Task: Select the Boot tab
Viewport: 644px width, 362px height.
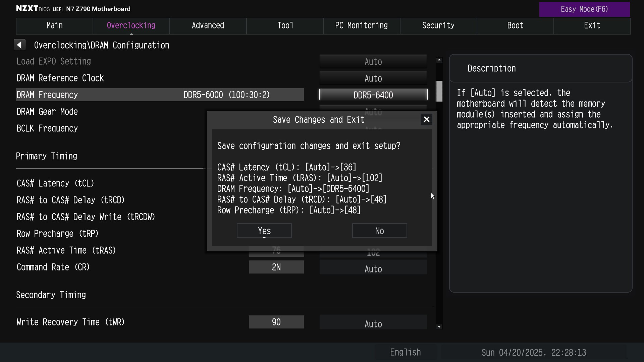Action: [515, 26]
